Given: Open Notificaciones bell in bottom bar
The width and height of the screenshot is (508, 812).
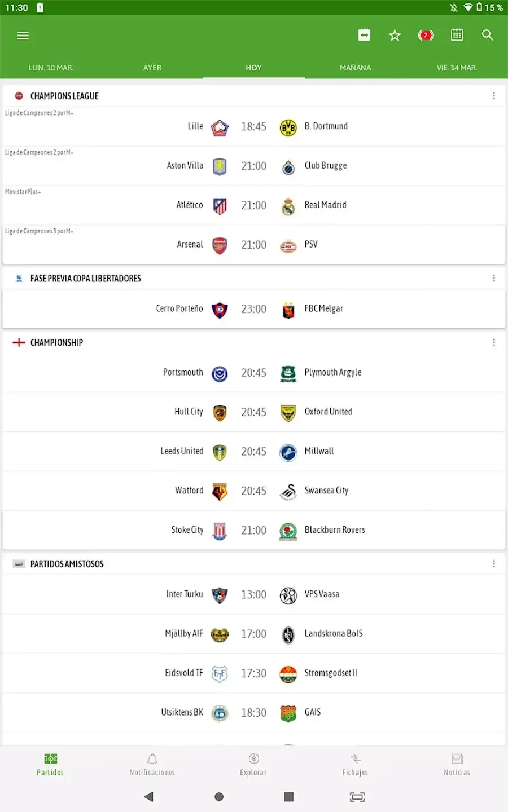Looking at the screenshot, I should [152, 765].
